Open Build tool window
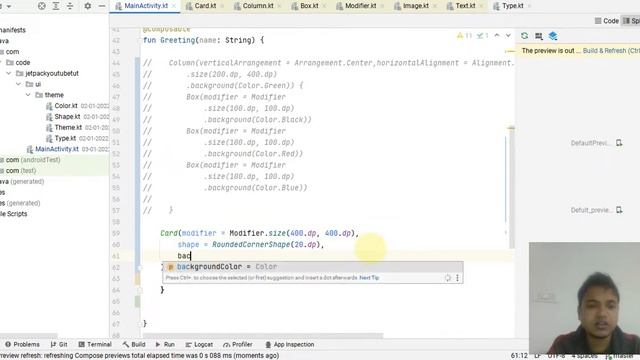 coord(134,344)
